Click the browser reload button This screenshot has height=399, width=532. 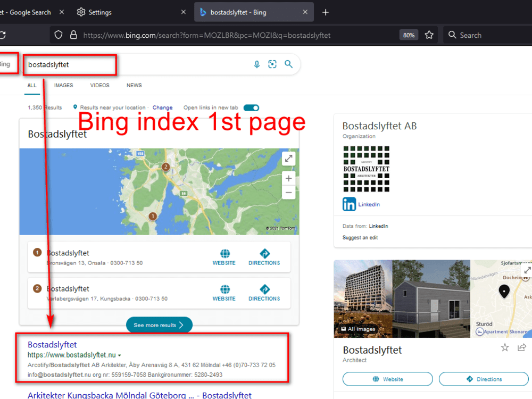coord(3,35)
